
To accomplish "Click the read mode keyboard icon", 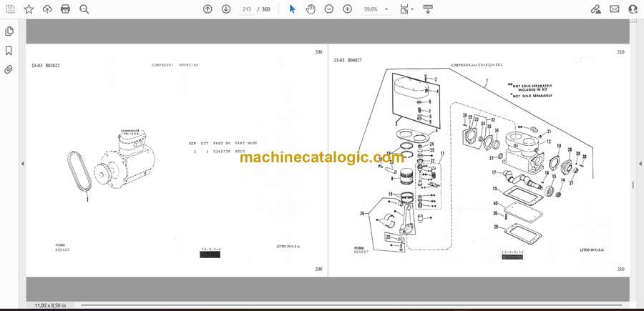I will [x=428, y=9].
